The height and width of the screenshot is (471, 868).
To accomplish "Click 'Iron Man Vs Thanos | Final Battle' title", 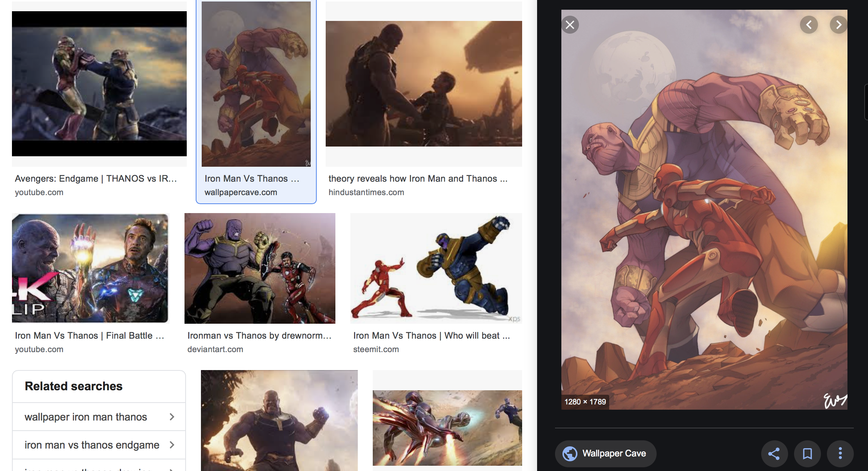I will pyautogui.click(x=89, y=336).
